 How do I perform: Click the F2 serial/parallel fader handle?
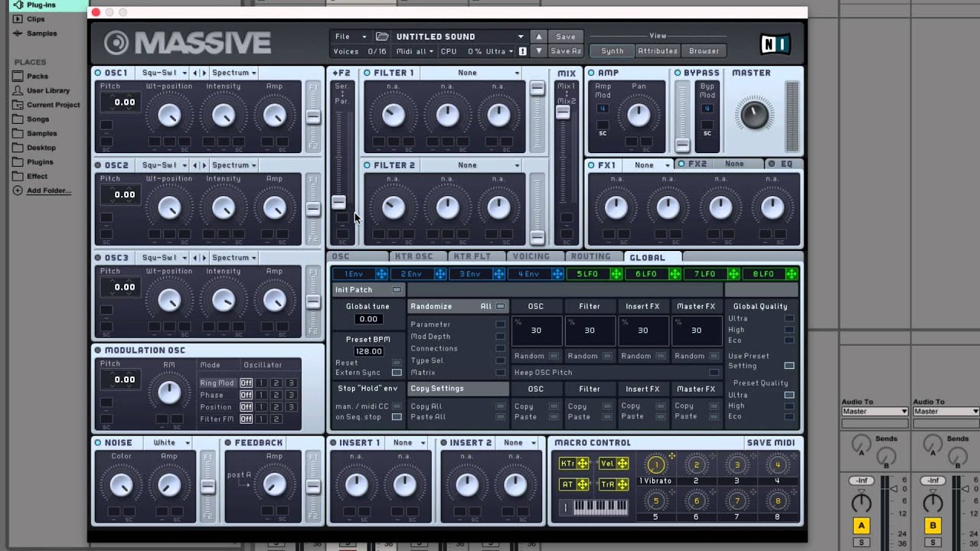tap(338, 202)
